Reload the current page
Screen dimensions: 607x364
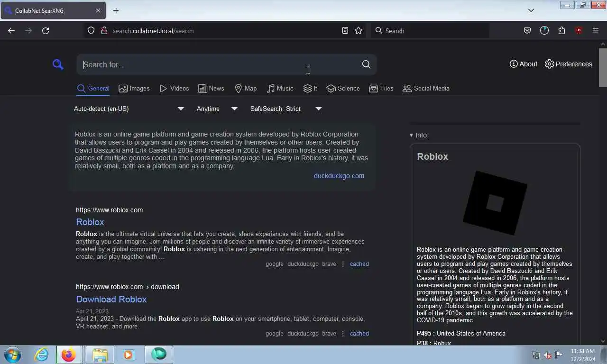pyautogui.click(x=46, y=31)
